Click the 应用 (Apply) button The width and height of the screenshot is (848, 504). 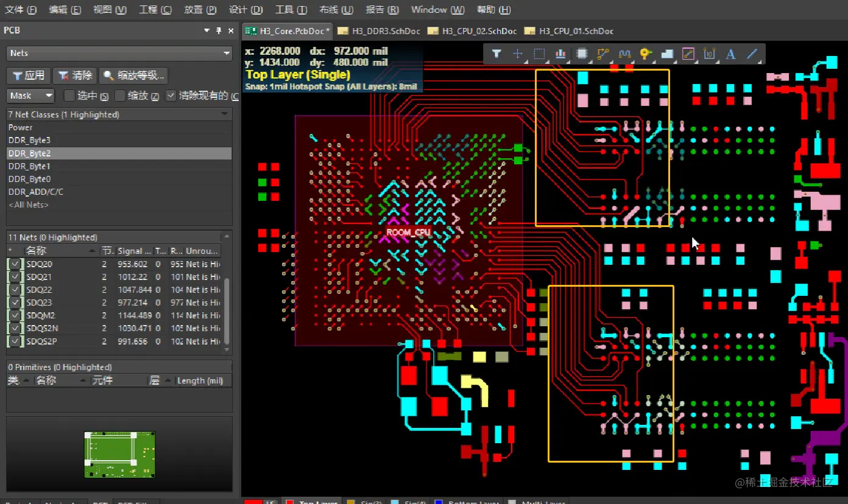[29, 75]
